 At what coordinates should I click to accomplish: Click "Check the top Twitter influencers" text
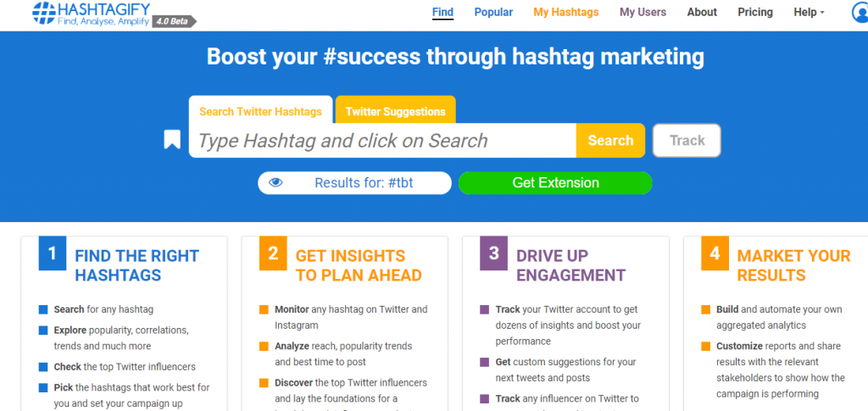coord(125,367)
